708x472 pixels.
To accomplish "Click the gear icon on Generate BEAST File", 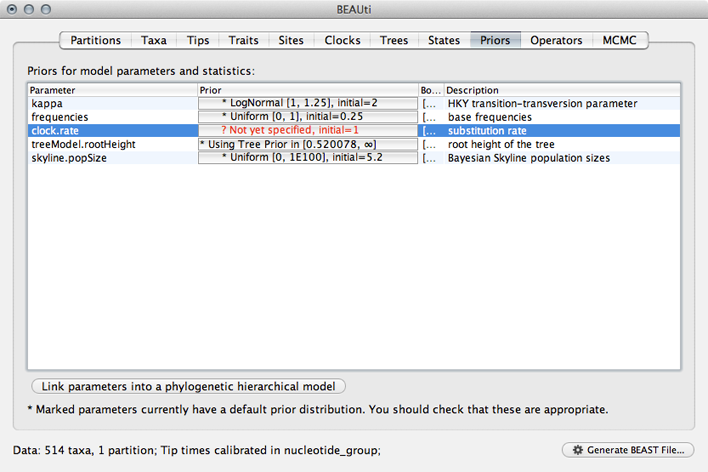I will [578, 450].
